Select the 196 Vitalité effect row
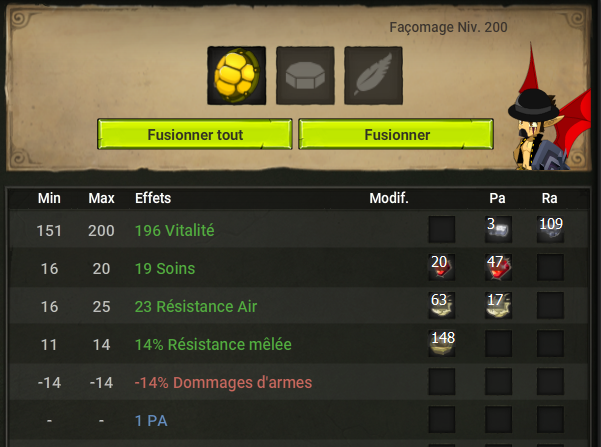The image size is (601, 447). (x=298, y=230)
